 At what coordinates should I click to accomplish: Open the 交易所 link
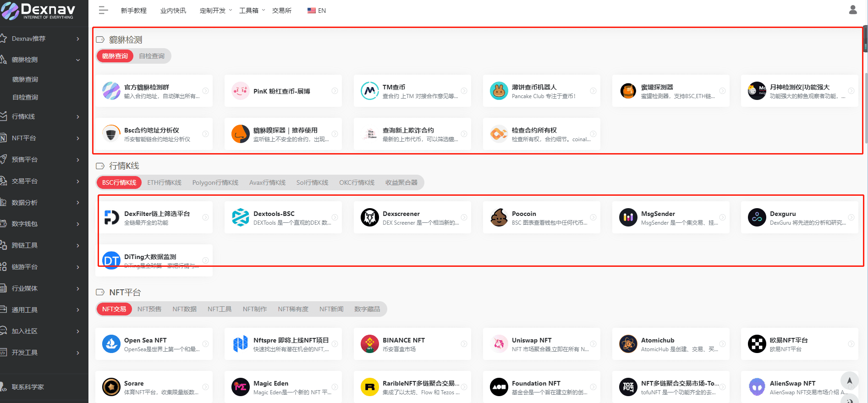pyautogui.click(x=282, y=11)
